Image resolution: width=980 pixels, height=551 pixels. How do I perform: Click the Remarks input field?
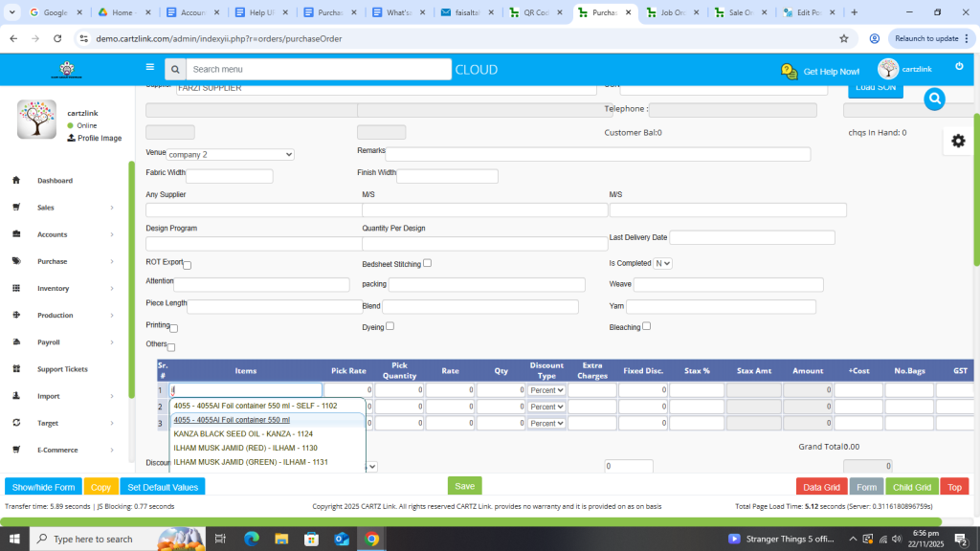click(598, 154)
